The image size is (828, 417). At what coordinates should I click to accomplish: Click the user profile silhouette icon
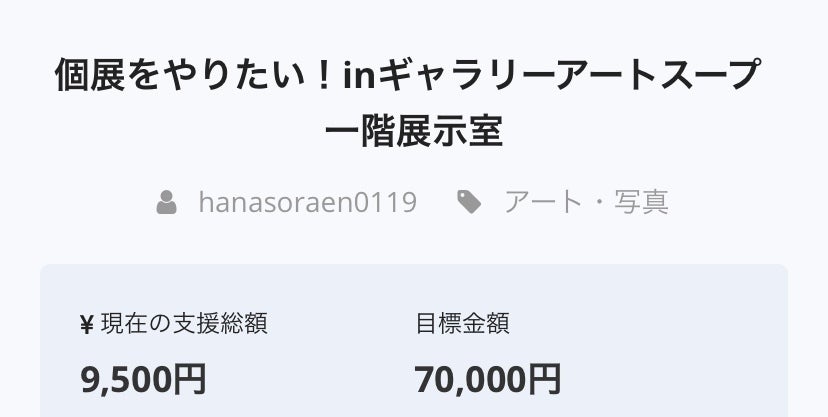click(x=167, y=203)
